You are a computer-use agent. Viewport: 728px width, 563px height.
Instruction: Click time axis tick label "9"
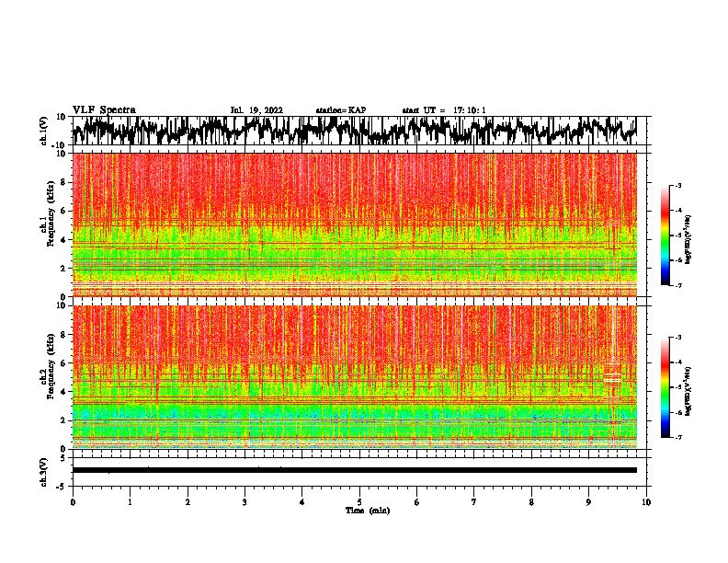pos(588,502)
